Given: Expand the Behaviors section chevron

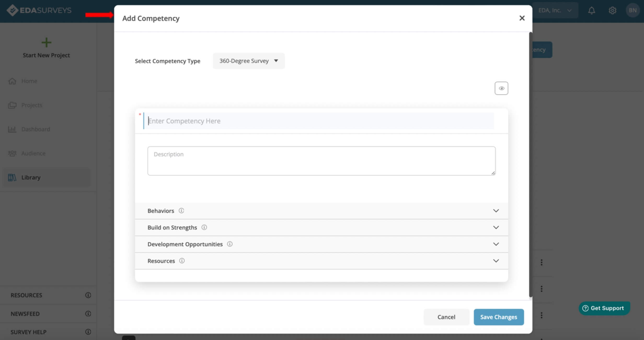Looking at the screenshot, I should coord(496,211).
